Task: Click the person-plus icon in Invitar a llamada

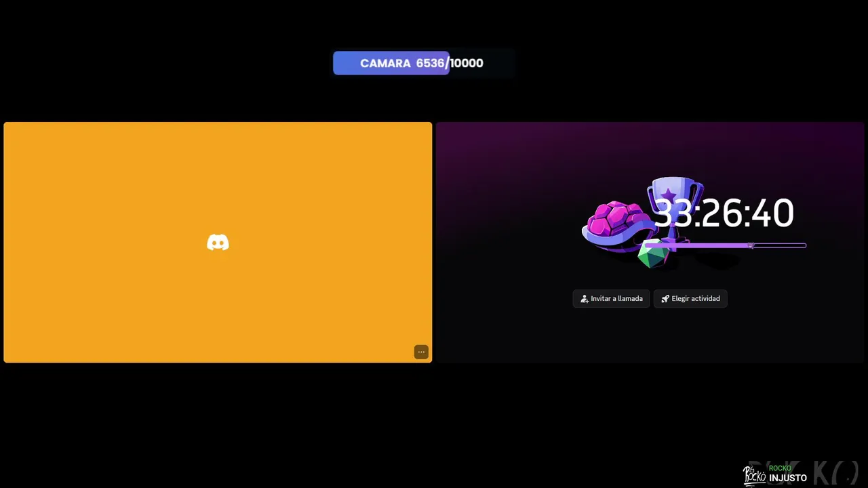Action: pyautogui.click(x=585, y=299)
